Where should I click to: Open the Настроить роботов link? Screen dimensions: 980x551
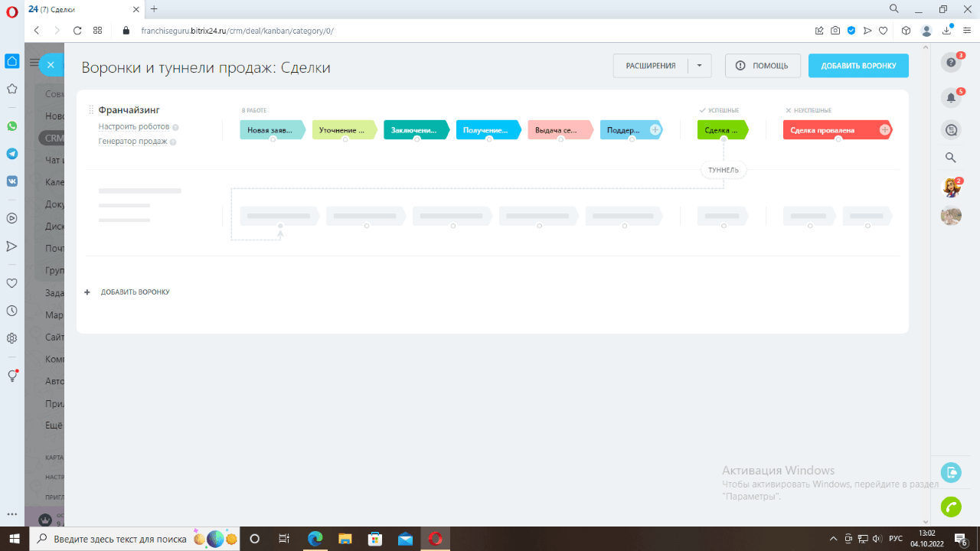[x=134, y=127]
